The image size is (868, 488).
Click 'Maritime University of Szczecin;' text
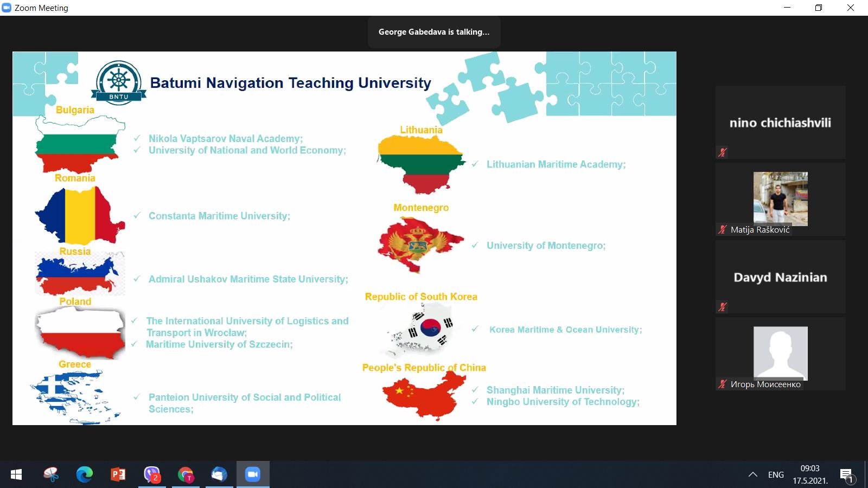[x=219, y=344]
